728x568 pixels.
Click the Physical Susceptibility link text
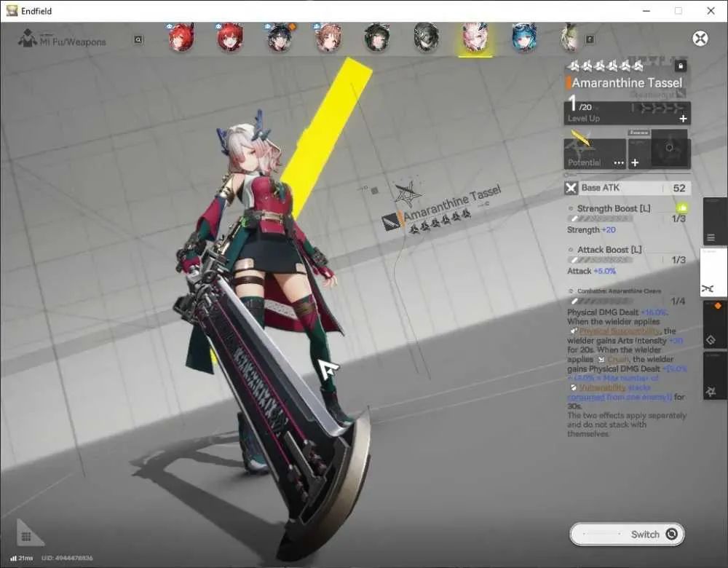click(x=620, y=331)
